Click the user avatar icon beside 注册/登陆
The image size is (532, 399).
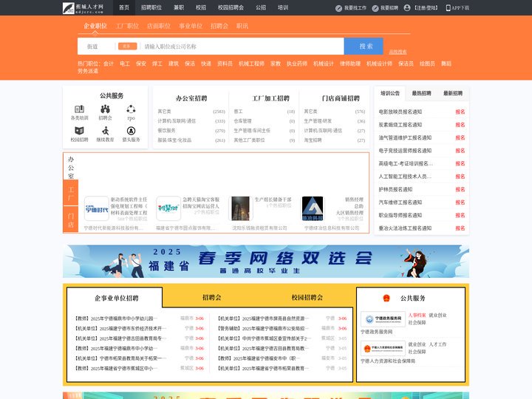[x=407, y=8]
